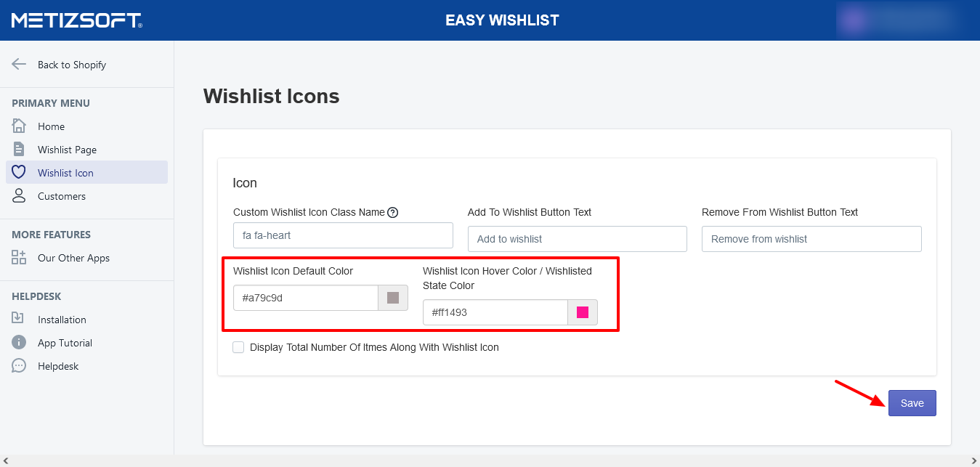
Task: Focus the Add To Wishlist Button Text field
Action: coord(577,239)
